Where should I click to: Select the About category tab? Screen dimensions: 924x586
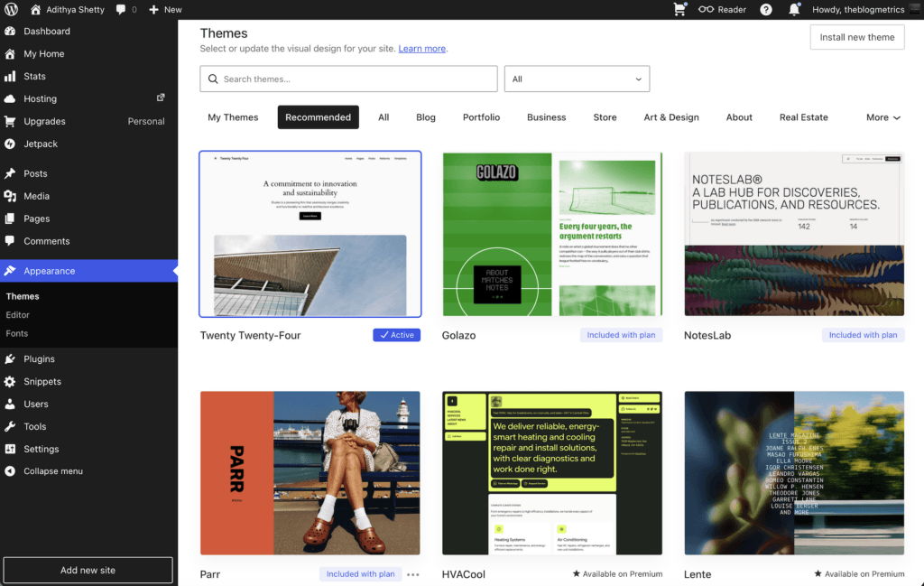click(739, 117)
